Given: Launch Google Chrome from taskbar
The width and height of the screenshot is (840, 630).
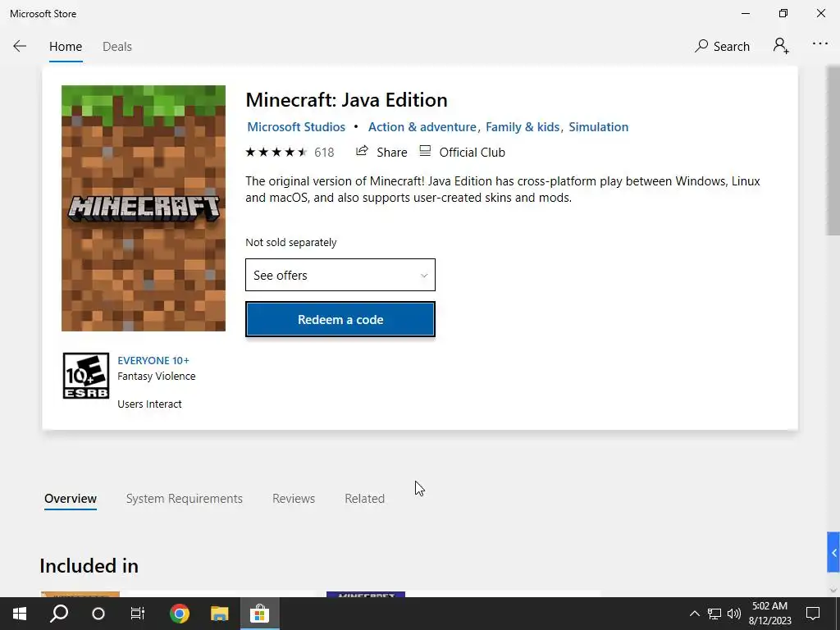Looking at the screenshot, I should 180,614.
